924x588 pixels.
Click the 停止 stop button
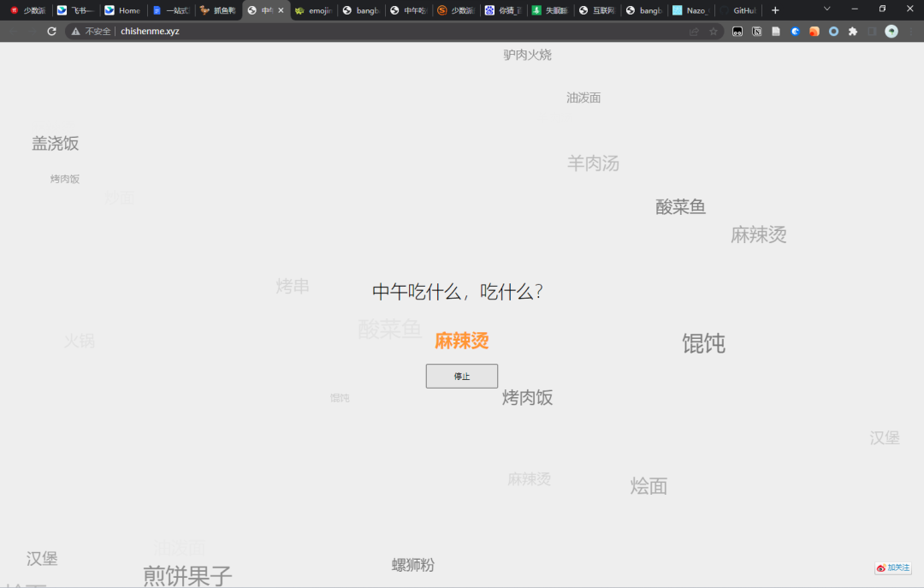click(x=461, y=376)
